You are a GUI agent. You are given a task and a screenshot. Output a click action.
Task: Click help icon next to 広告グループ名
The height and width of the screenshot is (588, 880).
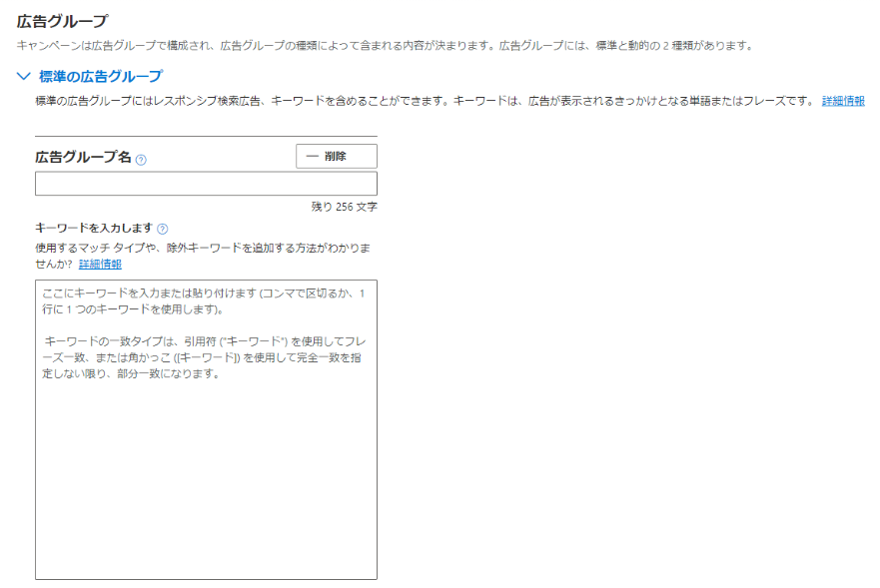click(x=142, y=160)
